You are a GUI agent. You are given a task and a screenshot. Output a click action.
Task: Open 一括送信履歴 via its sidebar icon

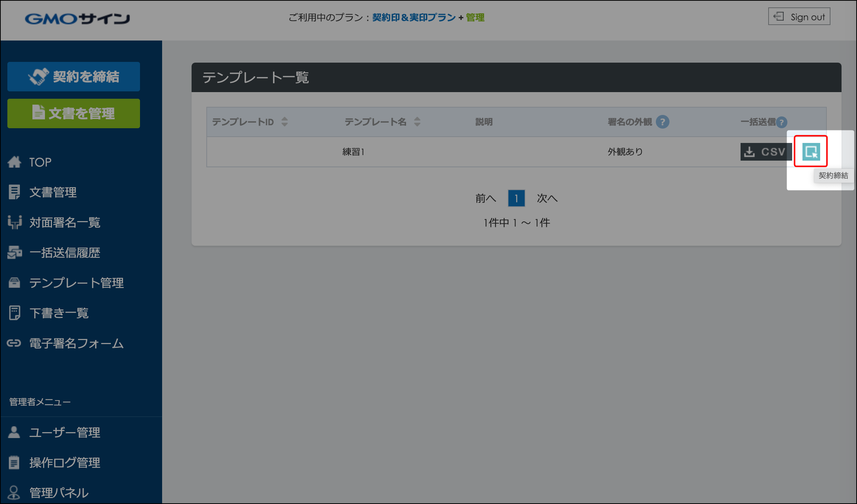click(x=15, y=252)
